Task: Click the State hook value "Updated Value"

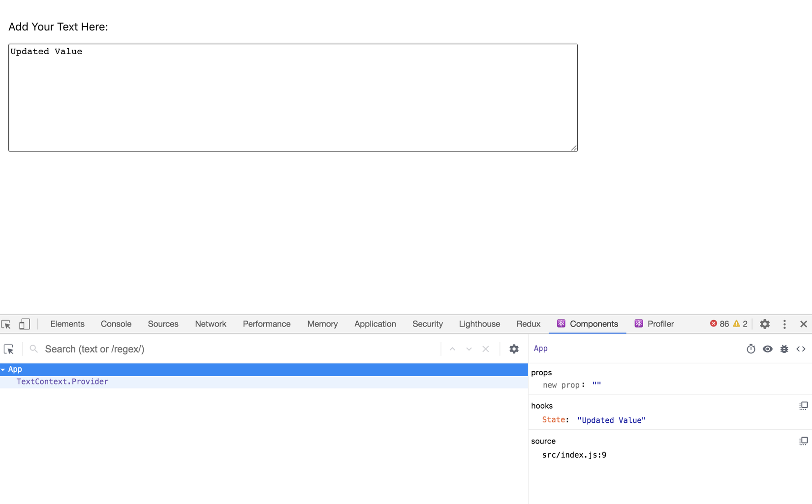Action: (611, 420)
